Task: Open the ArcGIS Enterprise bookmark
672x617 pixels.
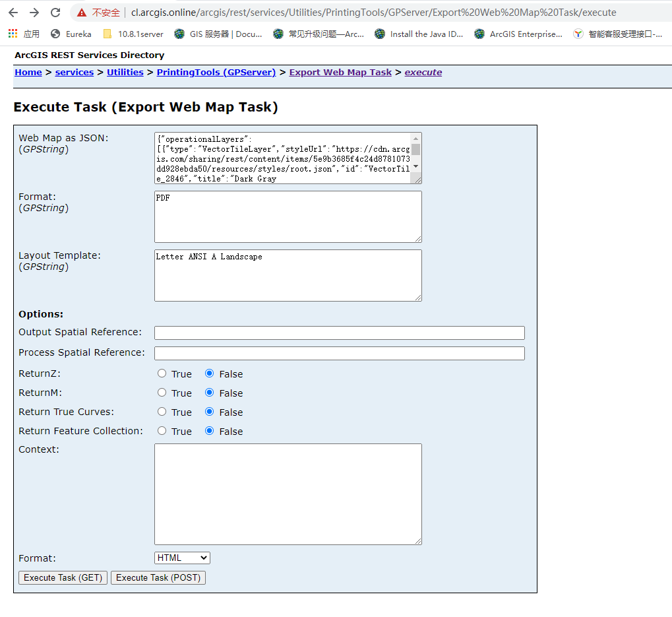Action: pos(518,34)
